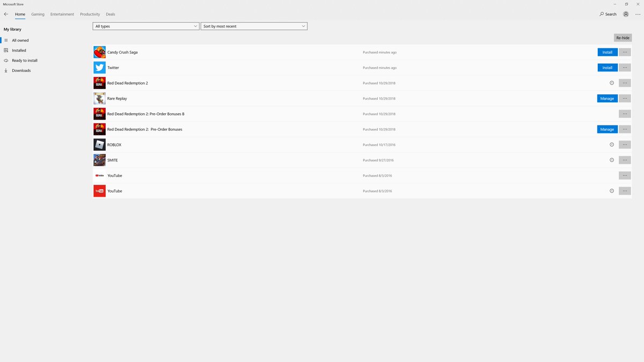Click the SMITE title text
644x362 pixels.
click(x=113, y=160)
